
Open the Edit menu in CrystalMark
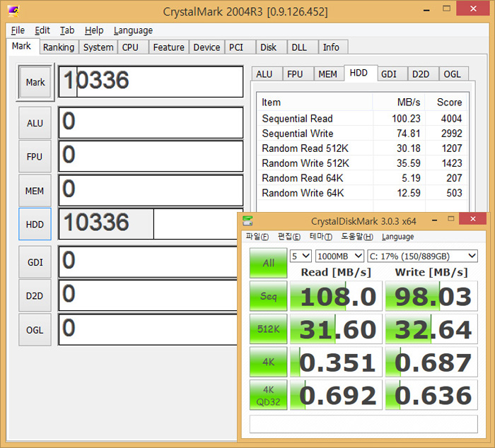pos(42,30)
